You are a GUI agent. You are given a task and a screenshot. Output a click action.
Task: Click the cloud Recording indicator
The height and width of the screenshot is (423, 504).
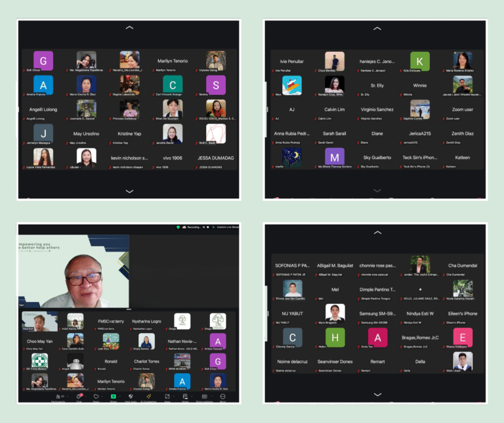click(192, 227)
